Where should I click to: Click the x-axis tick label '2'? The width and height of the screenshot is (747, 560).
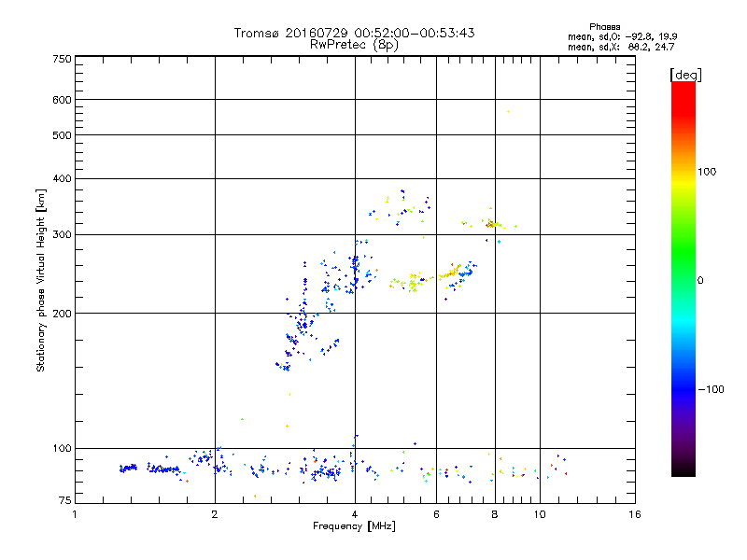coord(215,514)
